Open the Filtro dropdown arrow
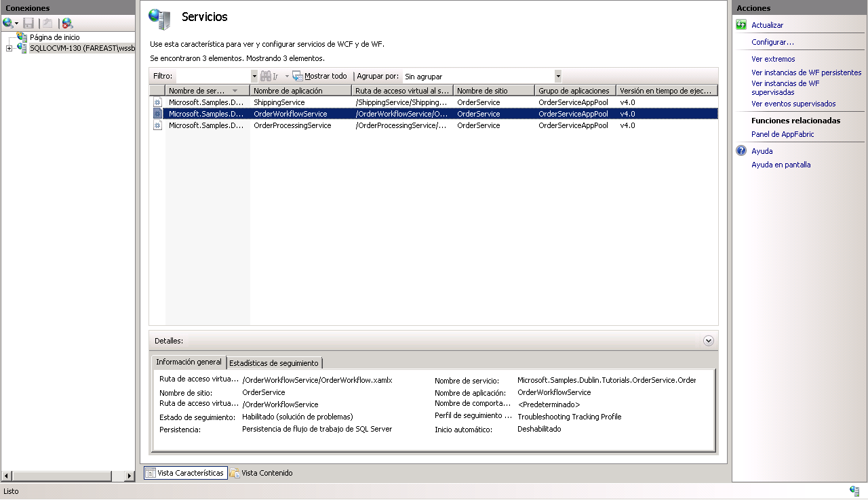The image size is (868, 500). pyautogui.click(x=254, y=77)
